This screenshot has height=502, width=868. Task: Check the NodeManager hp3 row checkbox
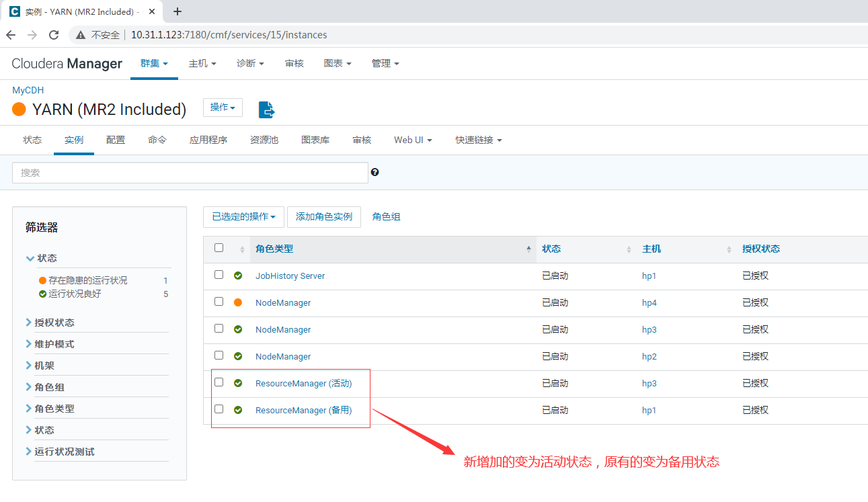coord(219,329)
